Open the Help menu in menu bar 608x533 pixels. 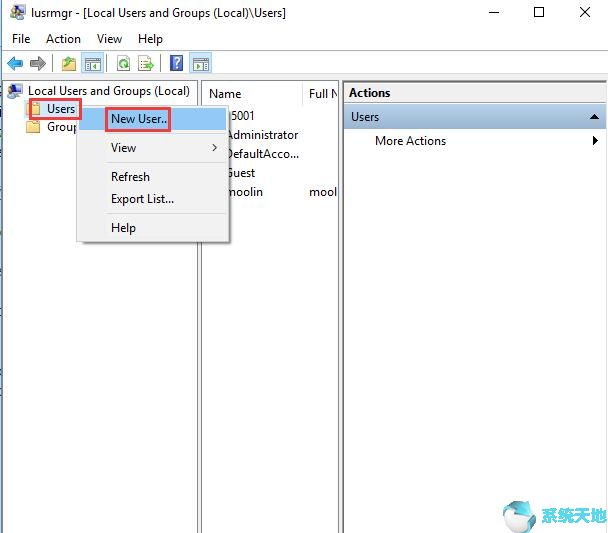coord(150,39)
